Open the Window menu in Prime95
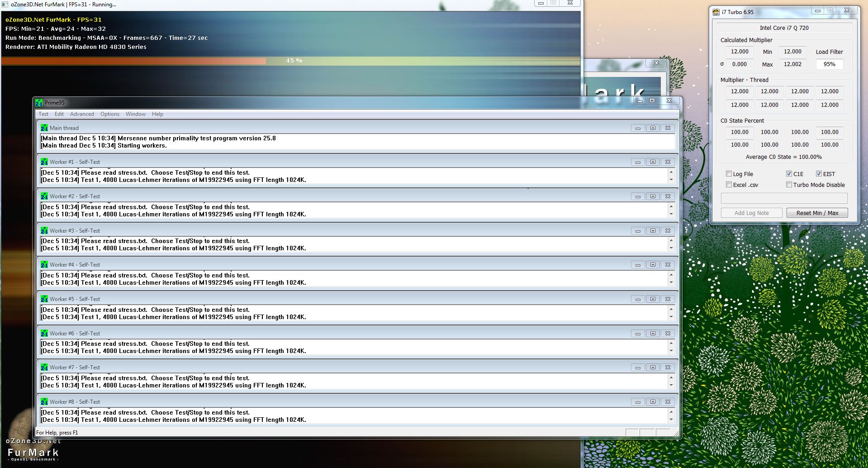This screenshot has height=468, width=868. (136, 114)
